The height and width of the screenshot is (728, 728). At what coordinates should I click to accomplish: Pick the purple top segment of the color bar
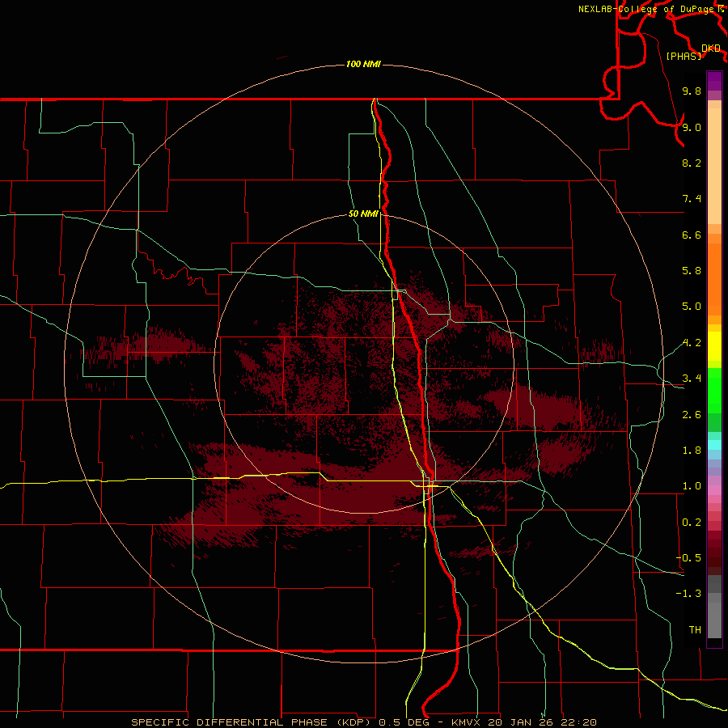tap(714, 81)
